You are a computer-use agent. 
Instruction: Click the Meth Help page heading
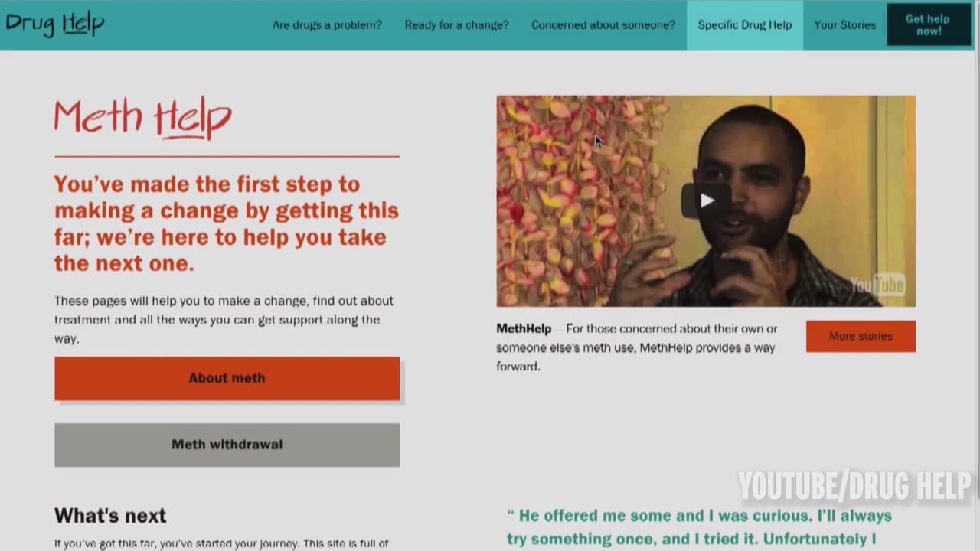(143, 119)
